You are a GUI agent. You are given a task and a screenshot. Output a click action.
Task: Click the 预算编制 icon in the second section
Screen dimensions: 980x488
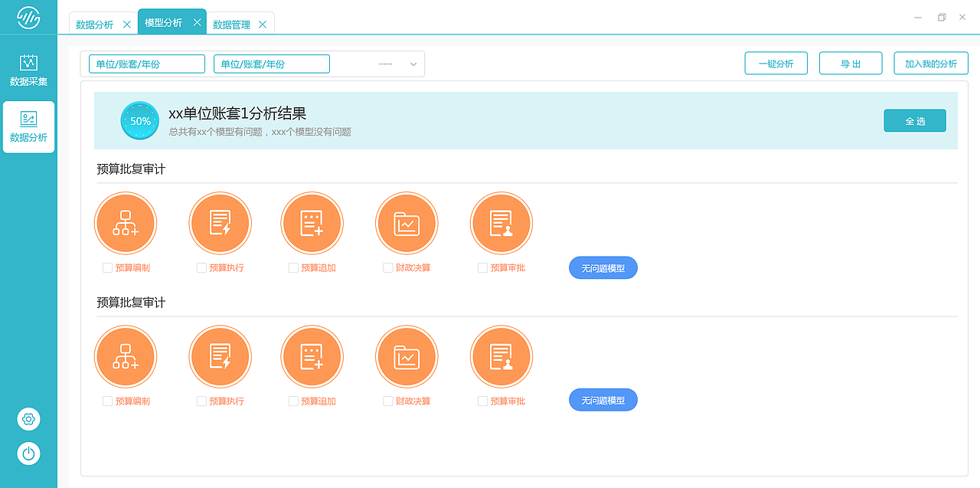click(126, 357)
